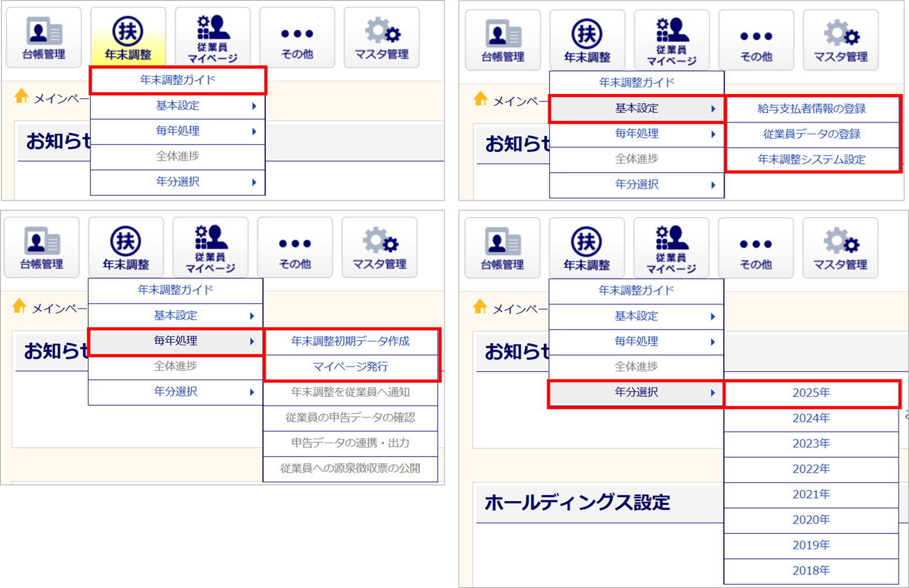This screenshot has height=588, width=909.
Task: Expand 毎年処理 in top-right menu
Action: (x=637, y=134)
